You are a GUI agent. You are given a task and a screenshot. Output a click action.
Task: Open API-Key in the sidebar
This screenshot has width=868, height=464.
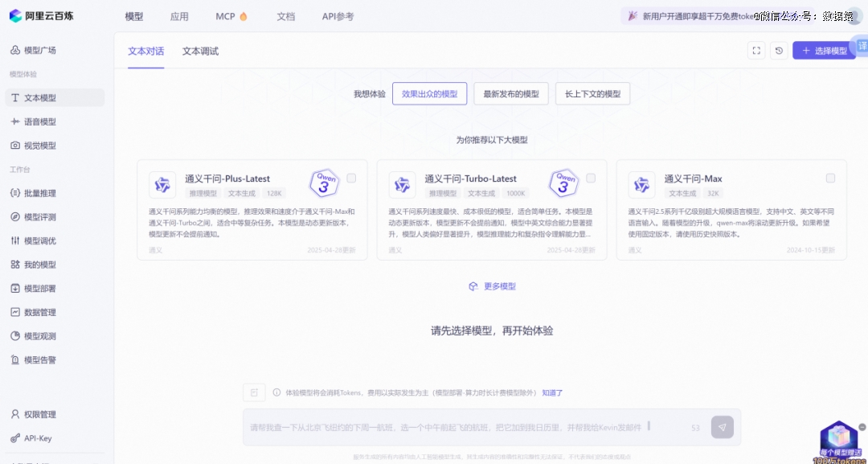coord(37,438)
